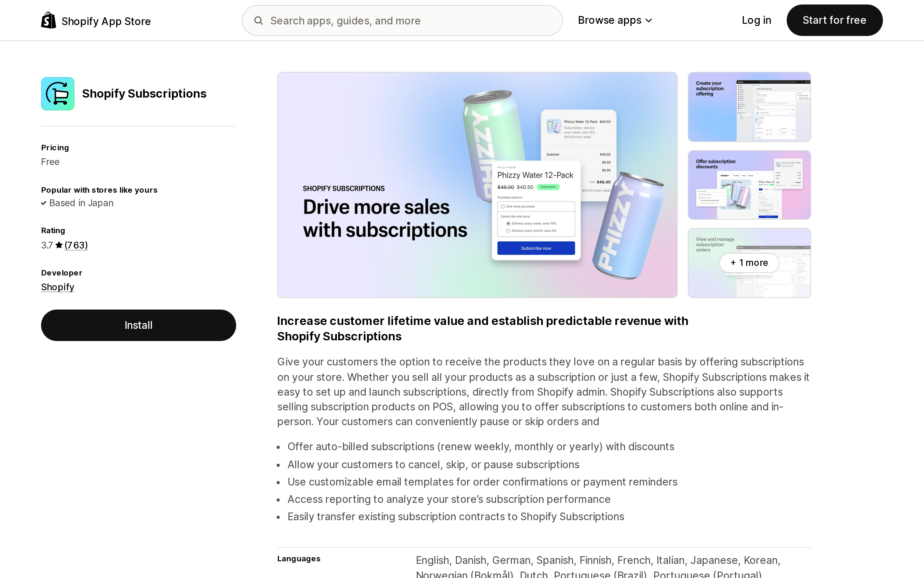Click the Use customizable email templates bullet
Image resolution: width=924 pixels, height=578 pixels.
(482, 482)
